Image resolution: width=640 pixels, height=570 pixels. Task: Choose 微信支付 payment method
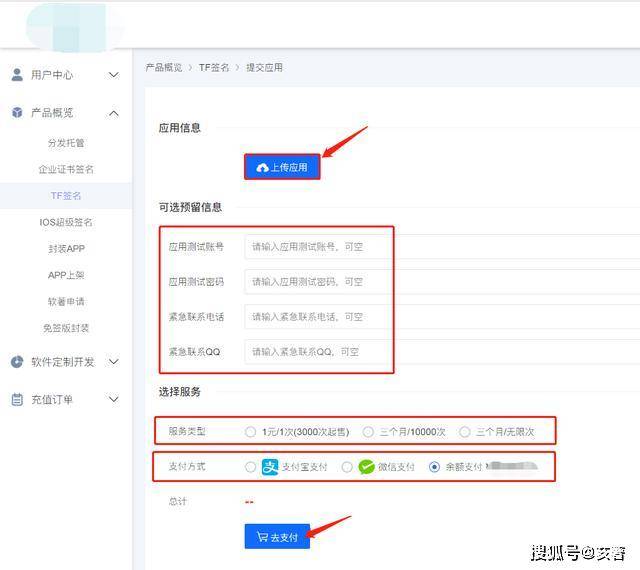347,467
